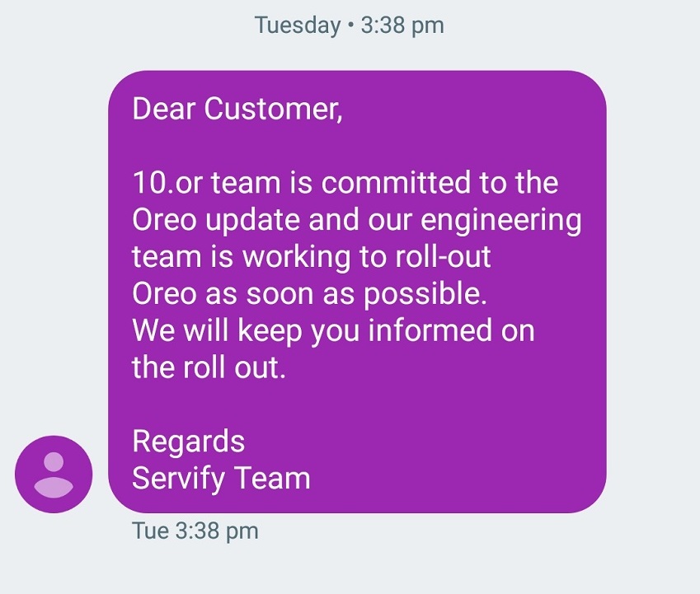
Task: Click the "Tue 3:38 pm" timestamp below the message
Action: [x=195, y=531]
